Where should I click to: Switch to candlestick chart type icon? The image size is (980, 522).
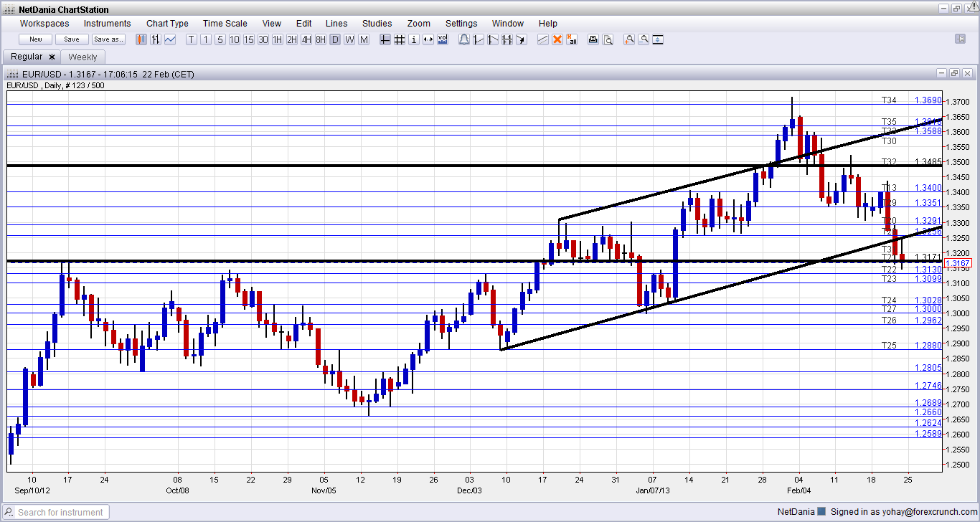pos(141,39)
